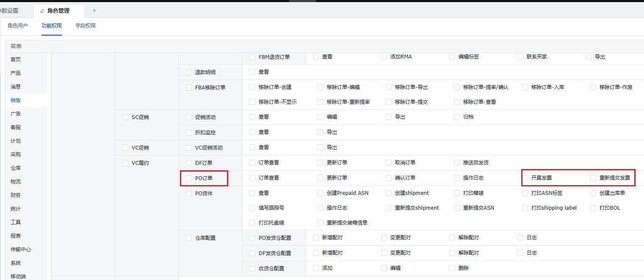The width and height of the screenshot is (644, 280).
Task: Select 报表 in the menu list
Action: pyautogui.click(x=16, y=236)
